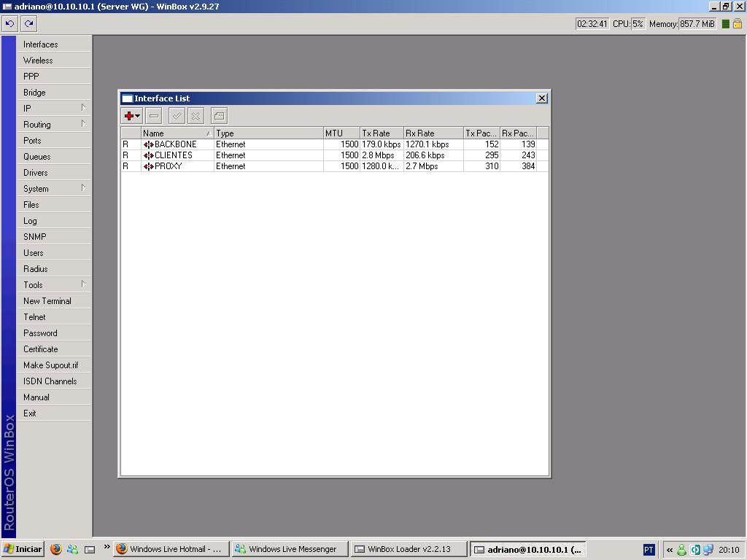Sort by Type column header

tap(268, 133)
